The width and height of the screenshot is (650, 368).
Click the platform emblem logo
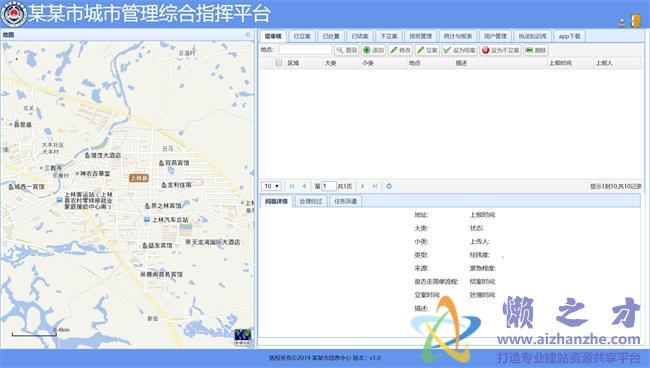pyautogui.click(x=14, y=14)
